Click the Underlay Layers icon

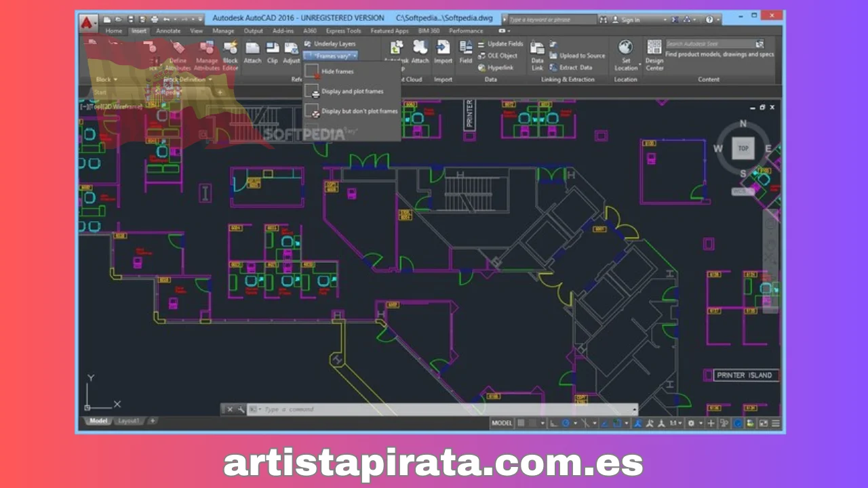point(307,43)
